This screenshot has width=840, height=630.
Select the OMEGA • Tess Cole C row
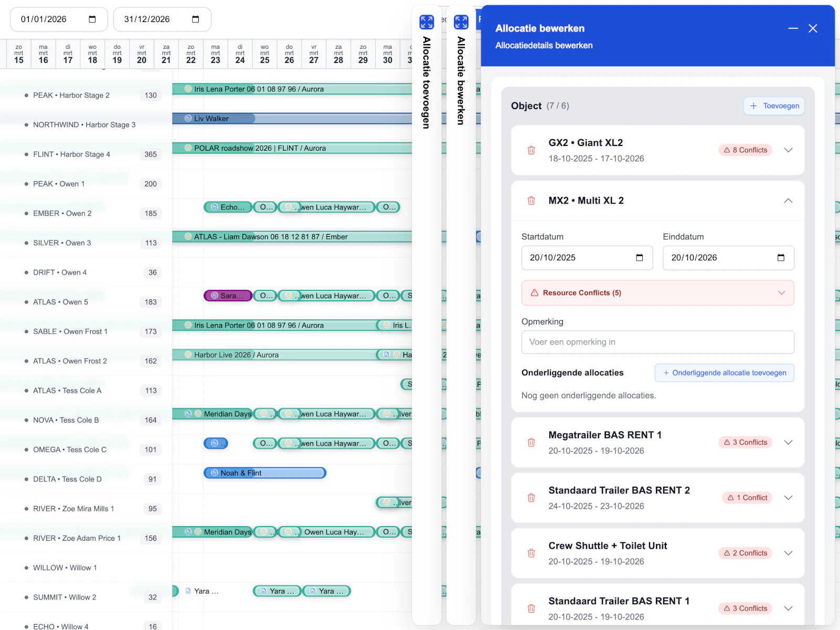(86, 450)
